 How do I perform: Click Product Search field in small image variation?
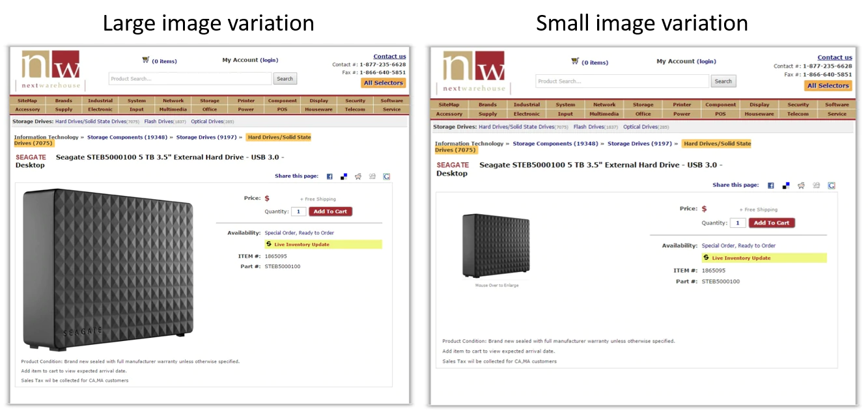(623, 81)
